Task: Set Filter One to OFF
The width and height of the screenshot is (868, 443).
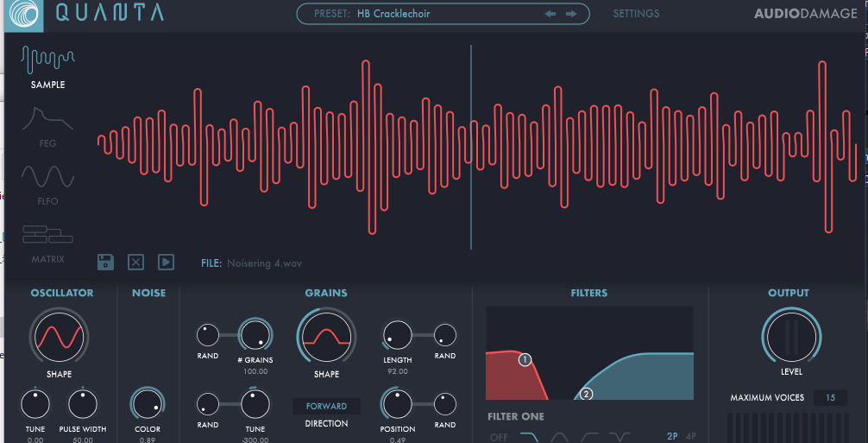Action: click(499, 438)
